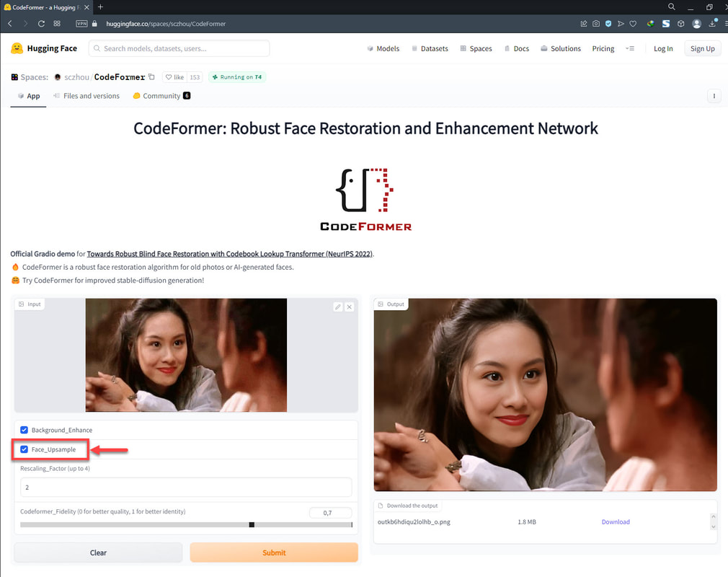The image size is (728, 577).
Task: Click the snapshot camera icon in toolbar
Action: pyautogui.click(x=596, y=24)
